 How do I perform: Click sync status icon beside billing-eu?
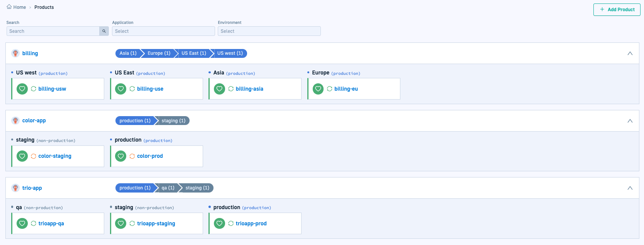(x=330, y=89)
